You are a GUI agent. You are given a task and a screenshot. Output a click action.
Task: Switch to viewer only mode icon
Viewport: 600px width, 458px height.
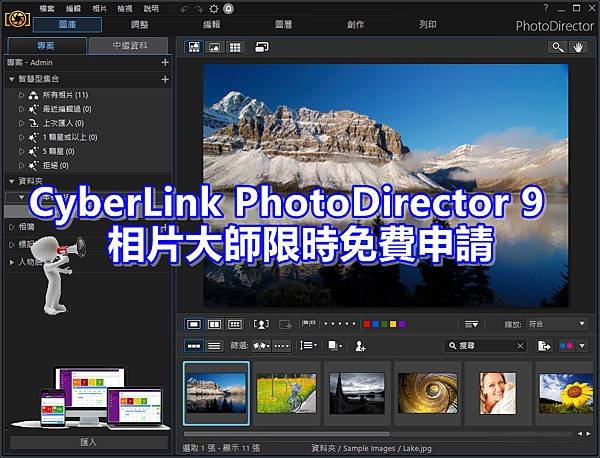(214, 47)
